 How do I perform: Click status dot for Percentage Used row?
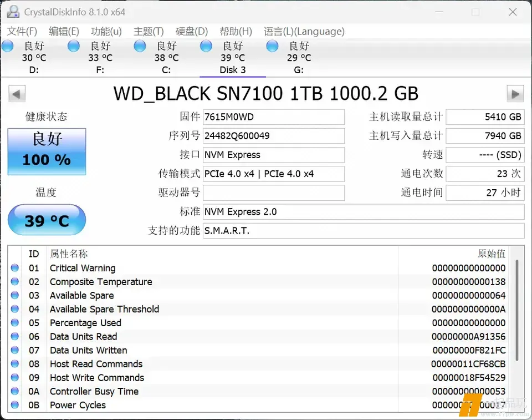[14, 322]
